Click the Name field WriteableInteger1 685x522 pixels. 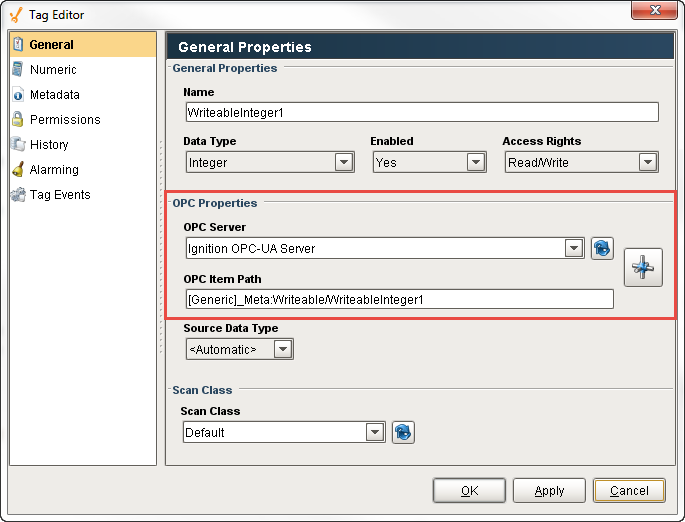click(422, 112)
